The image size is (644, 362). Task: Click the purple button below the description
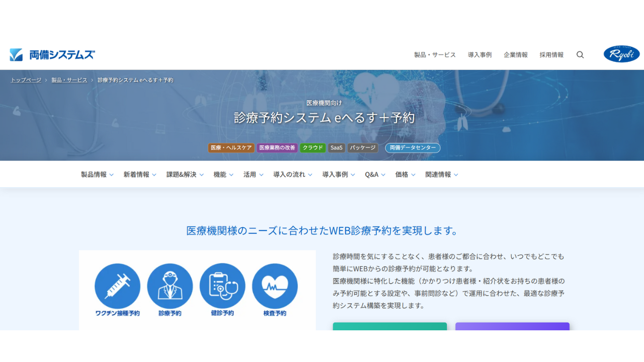512,326
